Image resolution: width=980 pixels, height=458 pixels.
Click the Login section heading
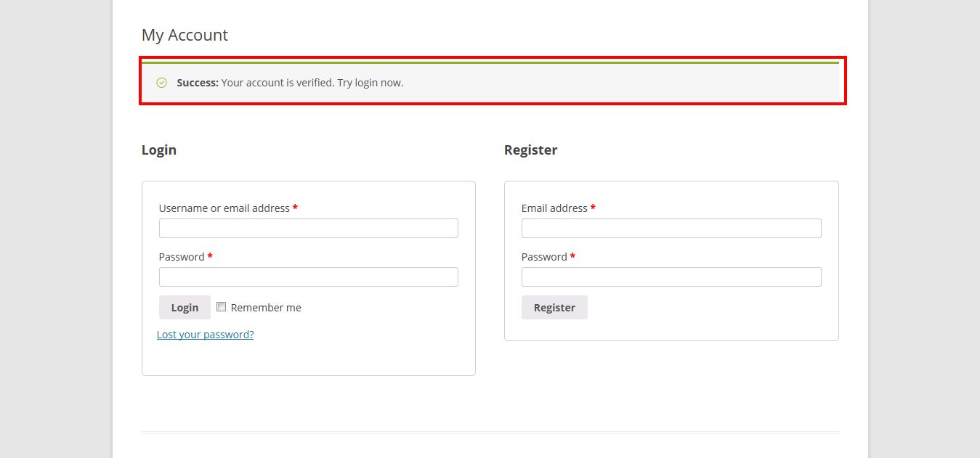tap(159, 150)
